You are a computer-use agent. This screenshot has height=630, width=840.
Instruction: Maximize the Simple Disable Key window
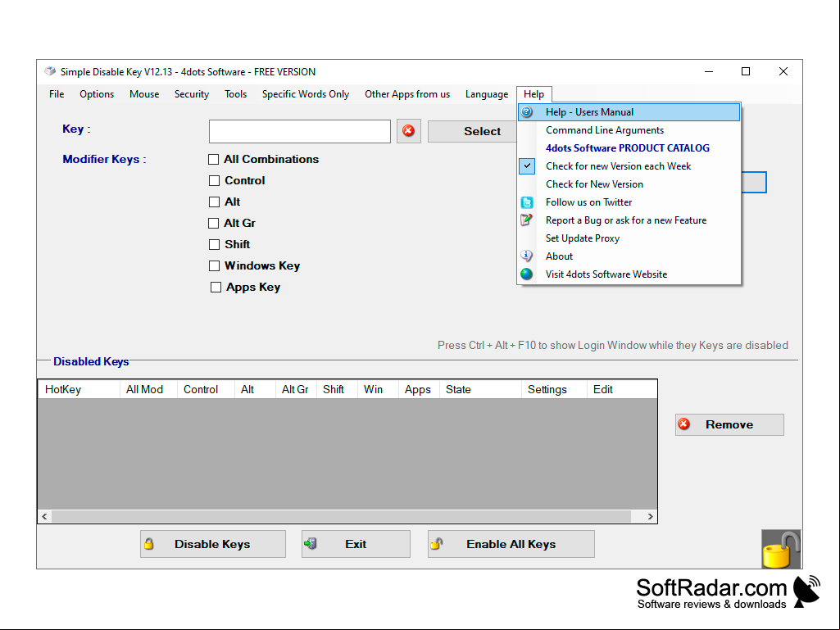(746, 72)
